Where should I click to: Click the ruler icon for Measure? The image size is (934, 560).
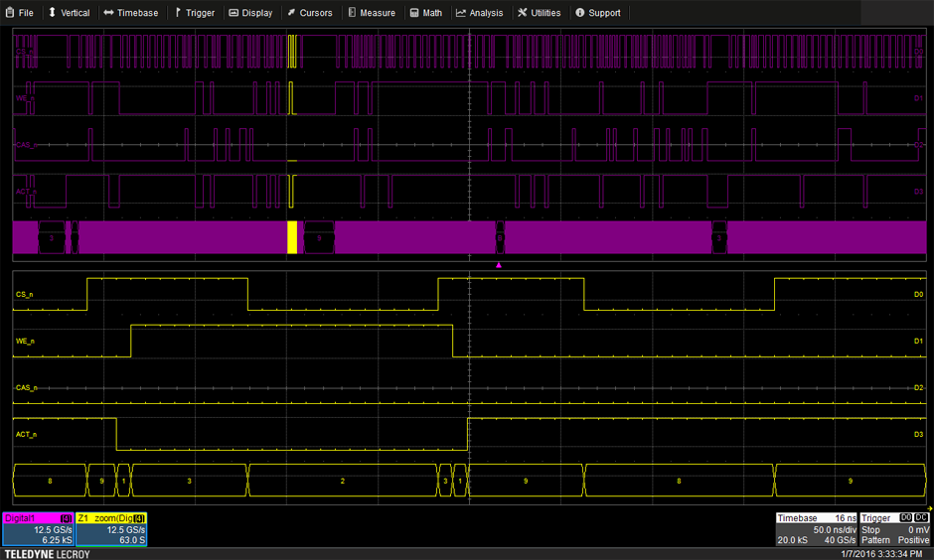[x=351, y=13]
